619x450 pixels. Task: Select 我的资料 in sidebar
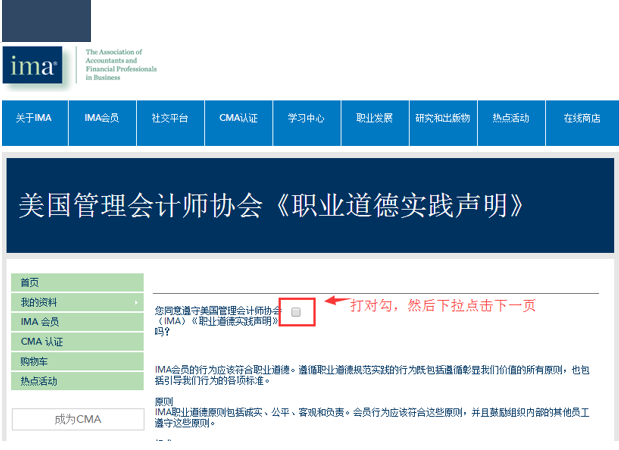(77, 302)
